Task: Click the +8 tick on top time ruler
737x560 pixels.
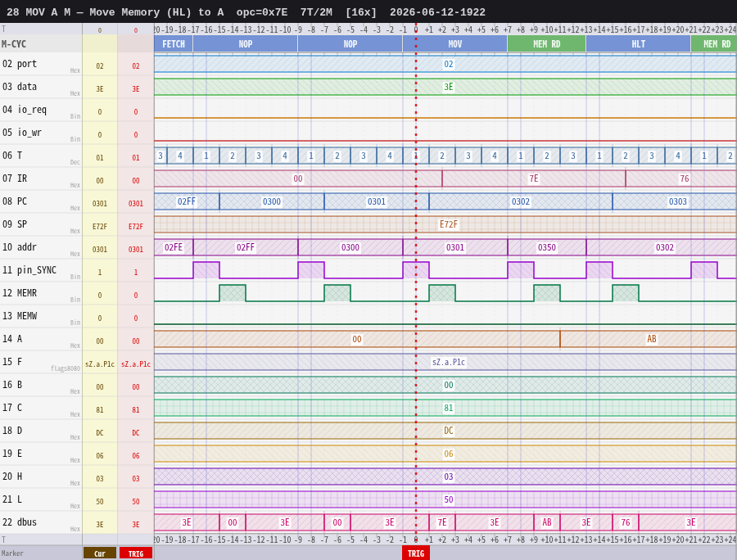Action: point(520,29)
